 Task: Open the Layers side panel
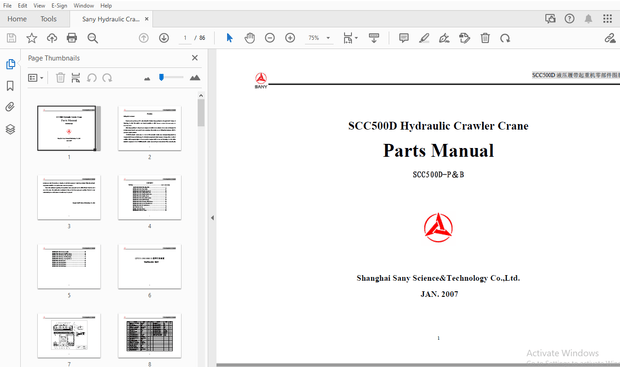point(10,129)
